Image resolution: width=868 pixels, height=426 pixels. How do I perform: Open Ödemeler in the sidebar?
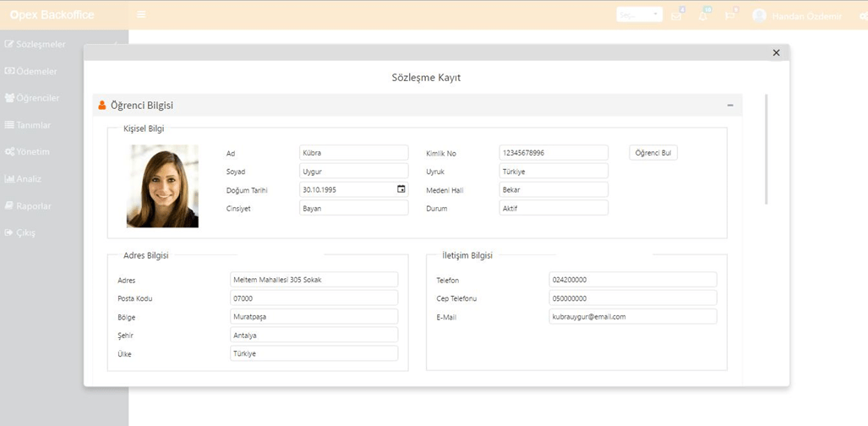35,71
